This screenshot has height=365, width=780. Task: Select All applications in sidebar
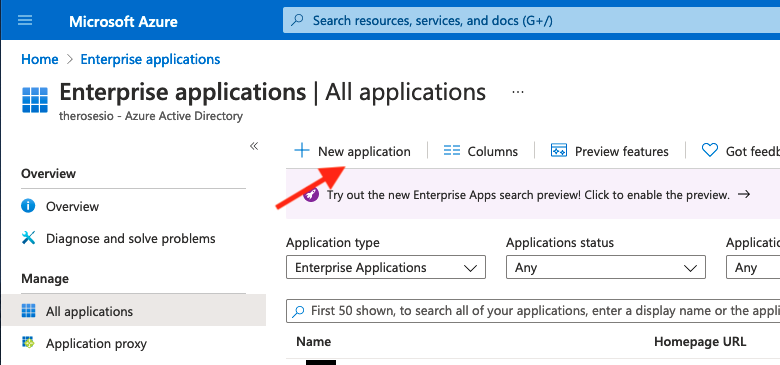pyautogui.click(x=133, y=311)
